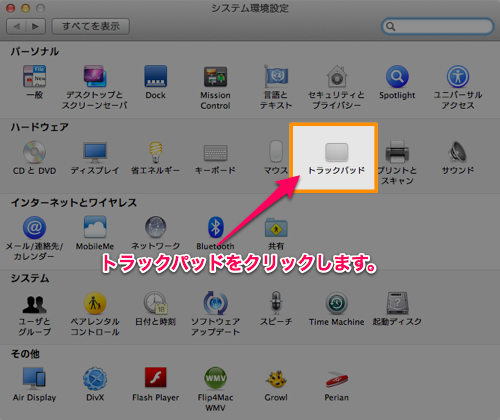Viewport: 500px width, 420px height.
Task: Click the preferences search field
Action: pos(437,26)
